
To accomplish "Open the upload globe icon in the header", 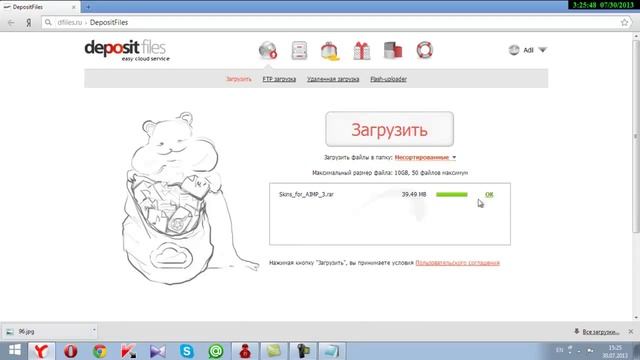I will point(268,51).
